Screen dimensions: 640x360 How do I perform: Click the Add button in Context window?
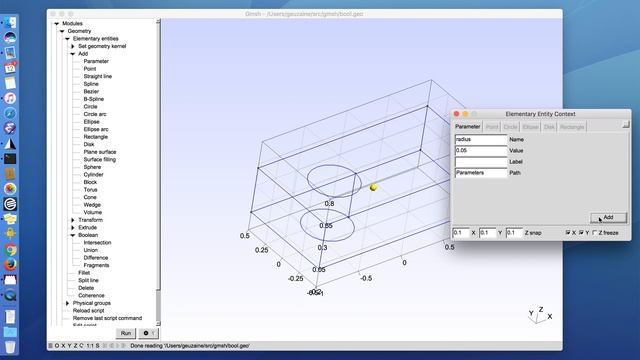[608, 218]
